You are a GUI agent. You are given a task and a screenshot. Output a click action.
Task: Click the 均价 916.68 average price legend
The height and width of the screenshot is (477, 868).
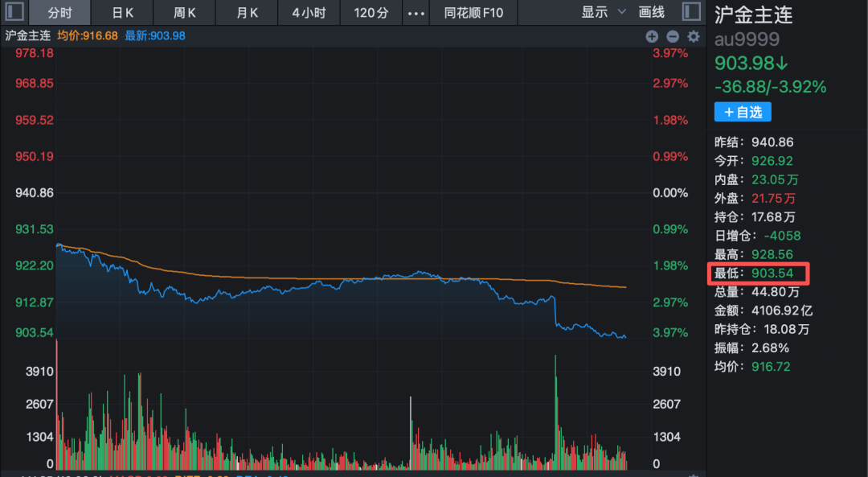88,36
